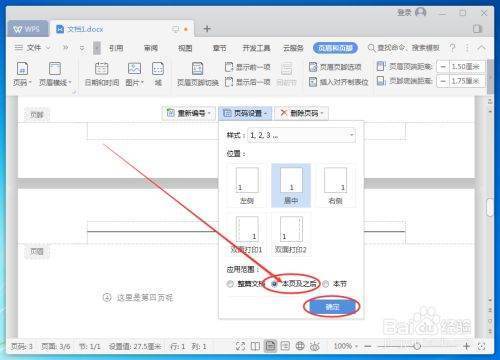Click the zoom in plus icon
500x360 pixels.
click(466, 346)
